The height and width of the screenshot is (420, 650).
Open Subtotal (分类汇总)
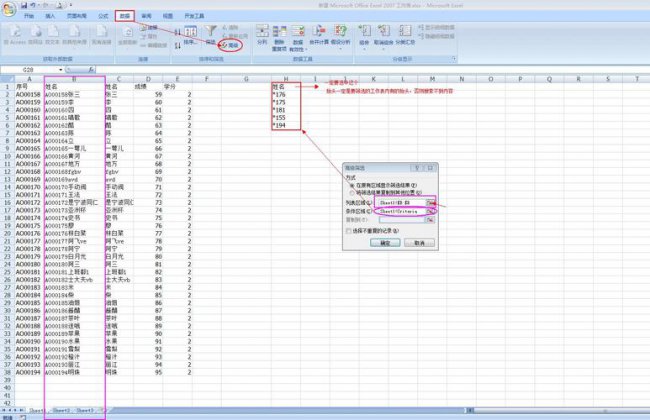point(405,35)
